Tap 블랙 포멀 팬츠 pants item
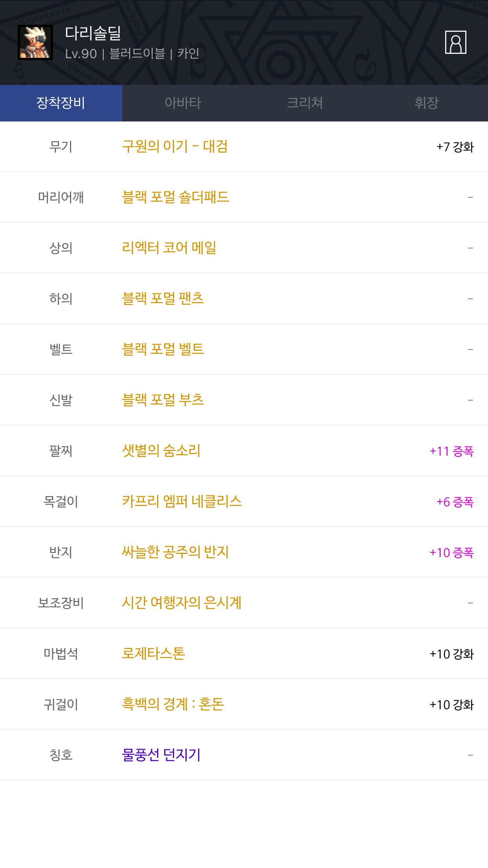488x868 pixels. click(x=163, y=299)
